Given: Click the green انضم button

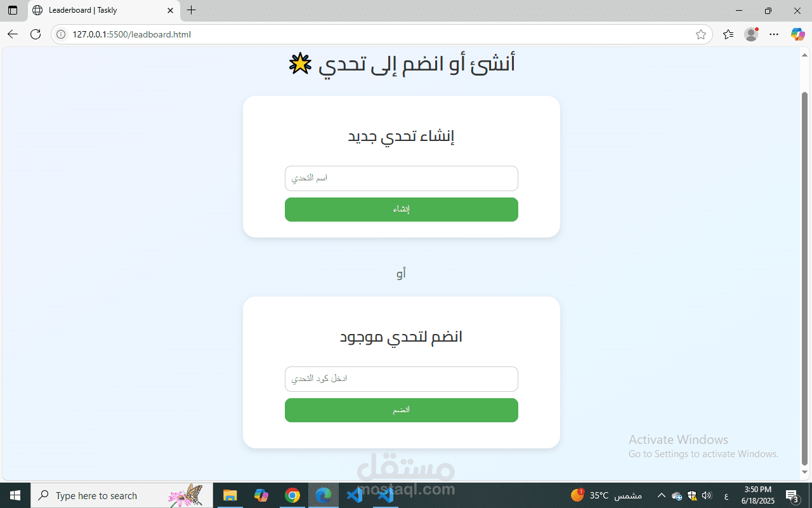Looking at the screenshot, I should pyautogui.click(x=402, y=410).
